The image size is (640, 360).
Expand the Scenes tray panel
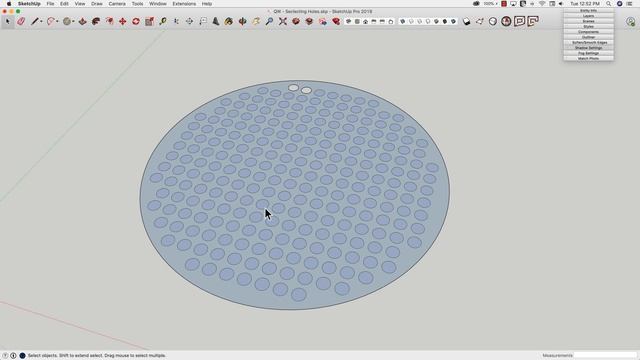(x=589, y=21)
